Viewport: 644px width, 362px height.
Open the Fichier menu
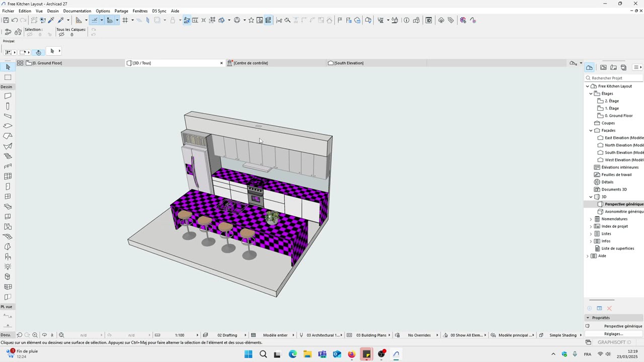(x=8, y=11)
